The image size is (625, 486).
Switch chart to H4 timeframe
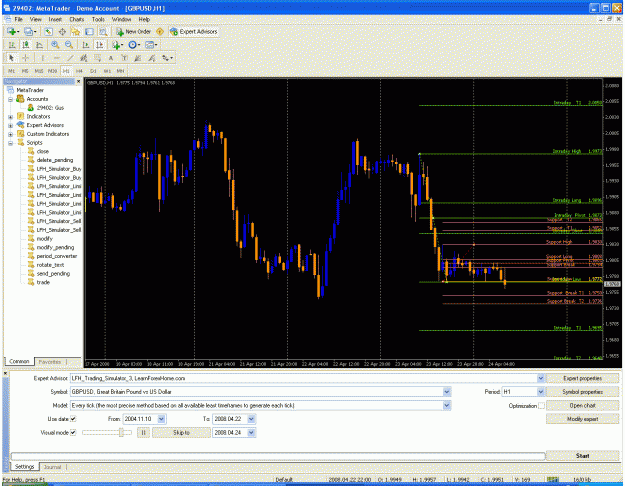(x=79, y=71)
